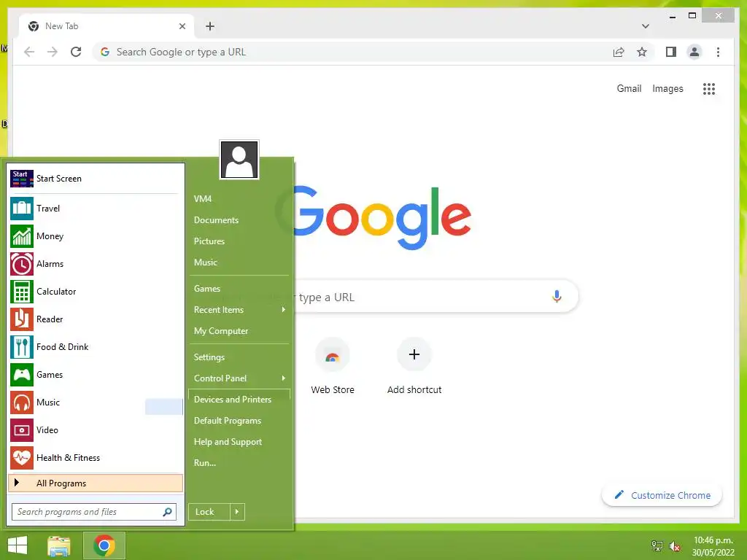Open a new Chrome tab with plus
The height and width of the screenshot is (560, 747).
210,26
